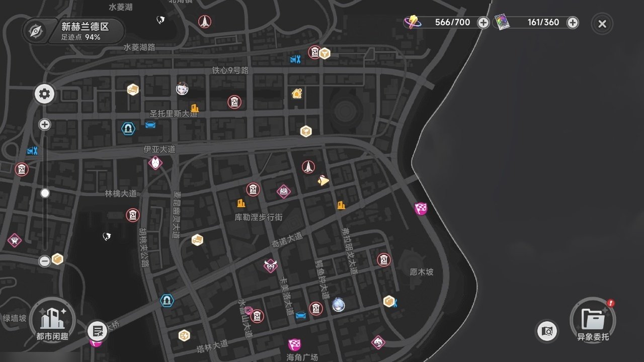Select pink race flag on east coast
Viewport: 644px width, 362px height.
point(421,209)
